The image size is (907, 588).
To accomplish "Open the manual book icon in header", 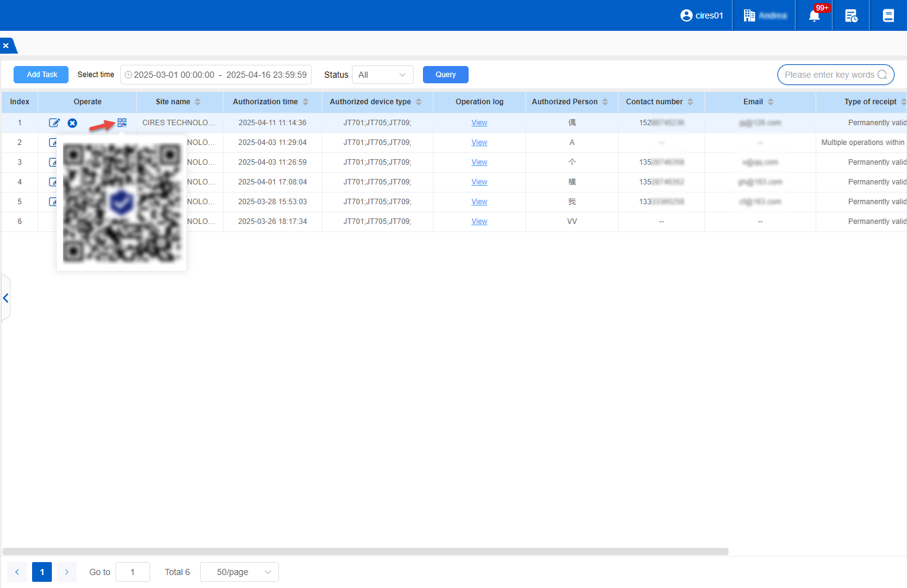I will coord(888,15).
